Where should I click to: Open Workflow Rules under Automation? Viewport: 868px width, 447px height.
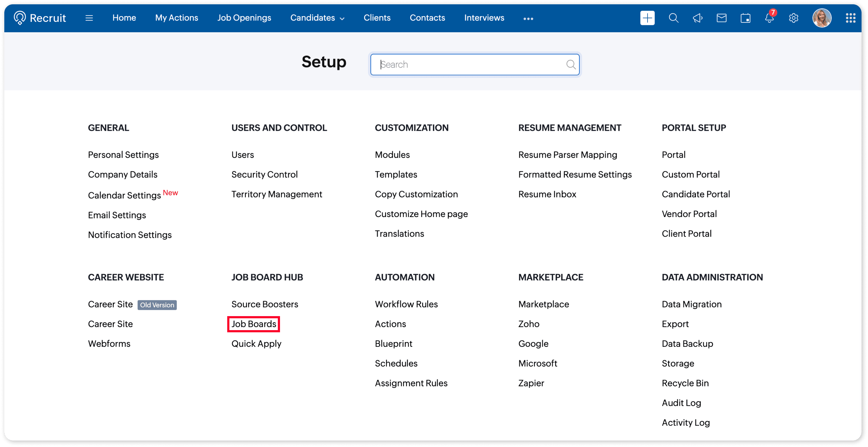pyautogui.click(x=406, y=304)
